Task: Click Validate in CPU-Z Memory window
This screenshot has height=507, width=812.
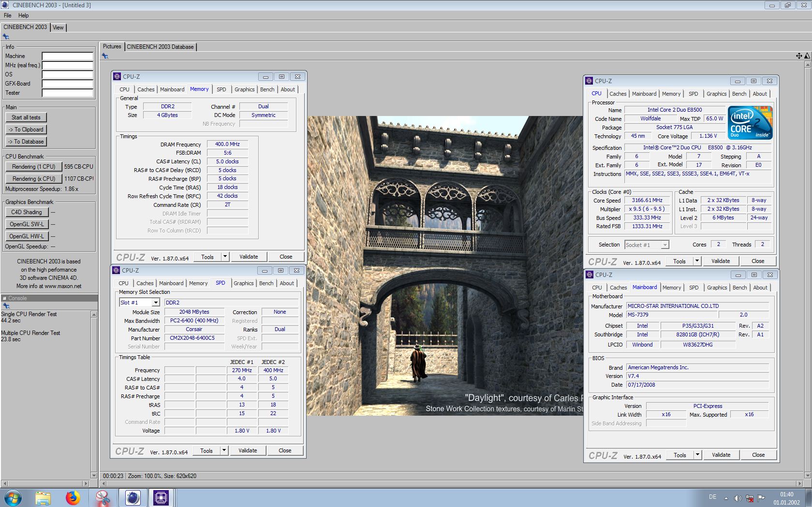Action: click(249, 257)
